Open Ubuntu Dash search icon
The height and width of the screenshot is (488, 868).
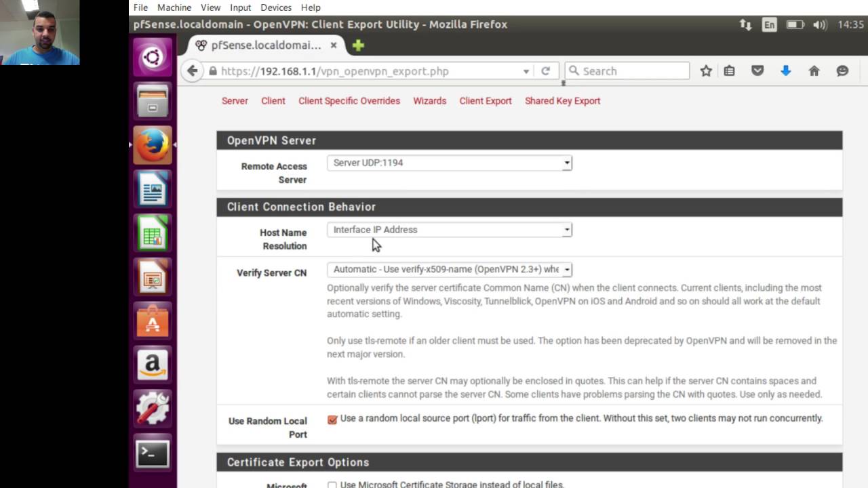click(153, 57)
